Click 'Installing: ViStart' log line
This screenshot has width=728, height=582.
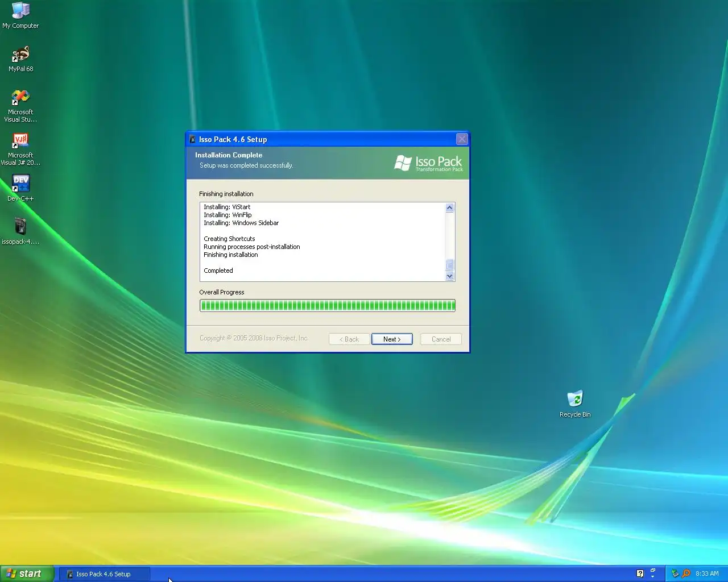[227, 207]
